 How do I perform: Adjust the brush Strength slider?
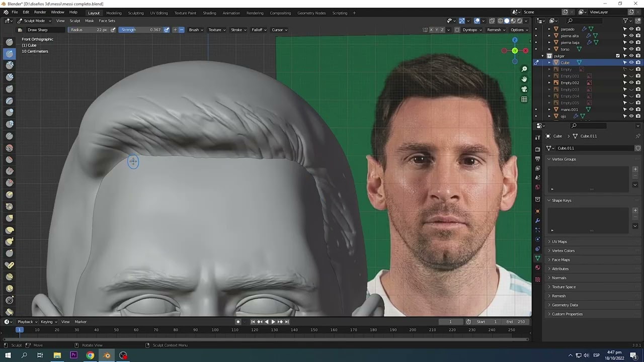[x=141, y=30]
